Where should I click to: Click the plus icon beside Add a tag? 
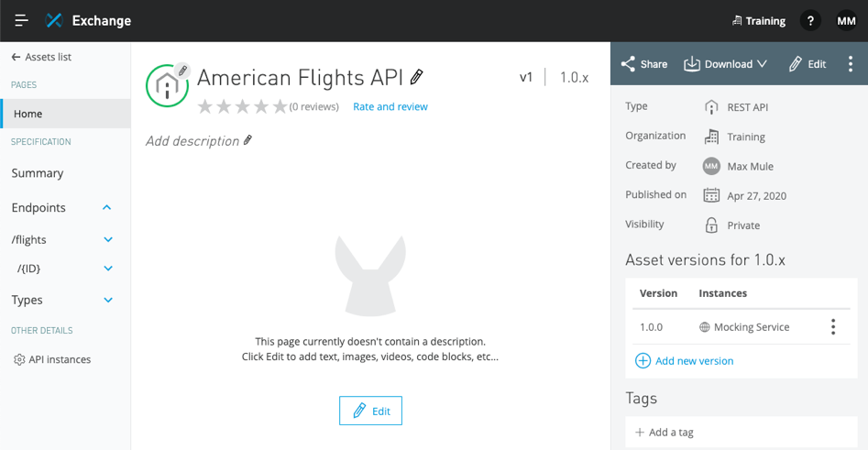coord(640,433)
